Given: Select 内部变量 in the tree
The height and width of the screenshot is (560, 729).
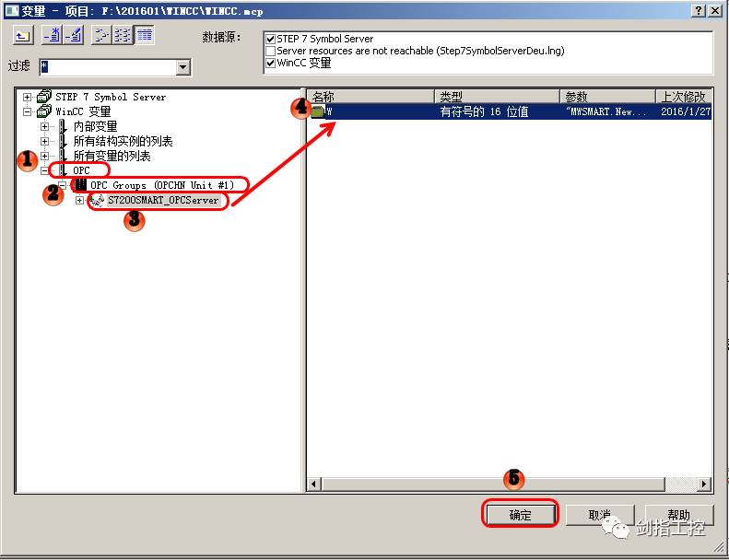Looking at the screenshot, I should pyautogui.click(x=95, y=126).
